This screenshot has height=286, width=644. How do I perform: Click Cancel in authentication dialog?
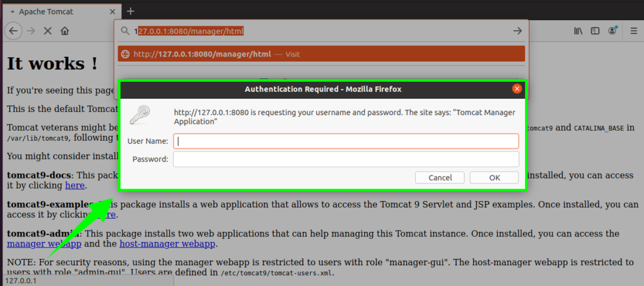[440, 178]
